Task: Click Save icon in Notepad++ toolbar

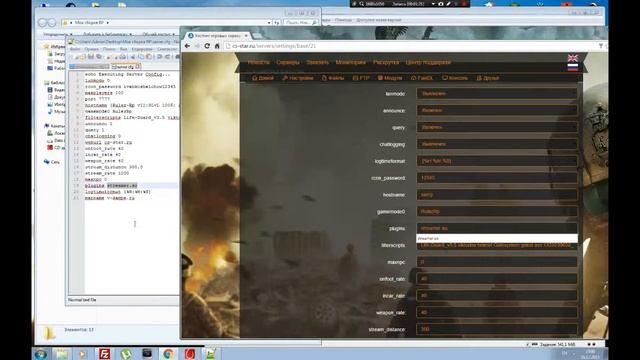Action: [91, 57]
